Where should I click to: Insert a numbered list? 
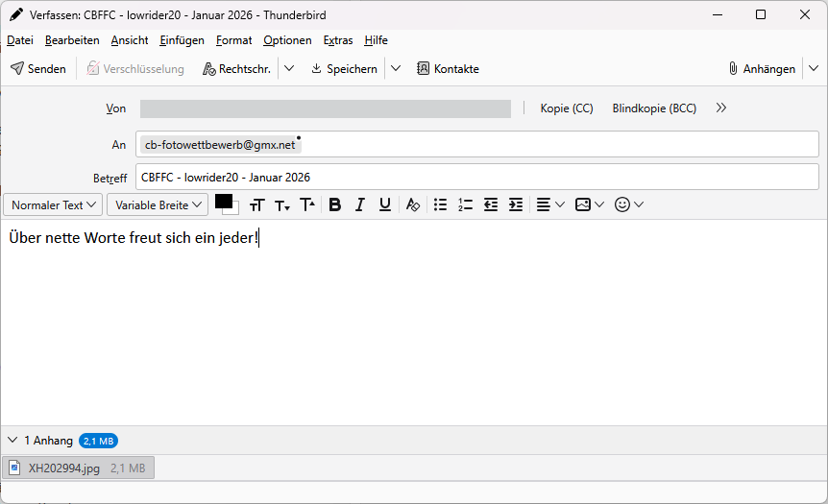coord(465,204)
